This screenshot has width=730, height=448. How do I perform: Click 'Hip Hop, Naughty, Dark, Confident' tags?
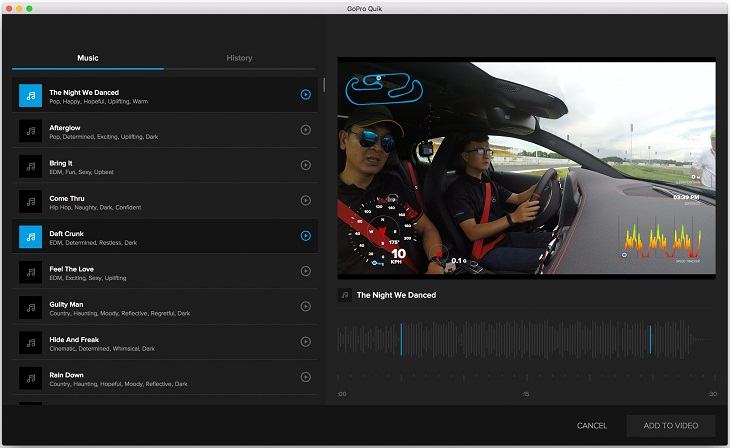[x=95, y=208]
